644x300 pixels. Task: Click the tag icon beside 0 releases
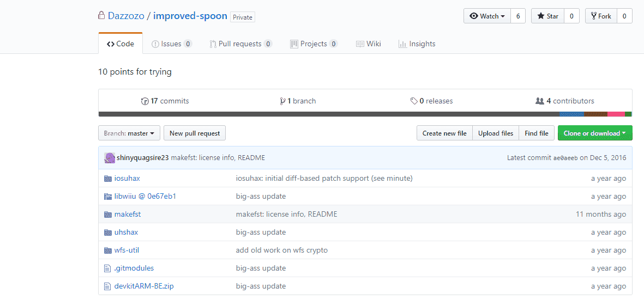[414, 101]
